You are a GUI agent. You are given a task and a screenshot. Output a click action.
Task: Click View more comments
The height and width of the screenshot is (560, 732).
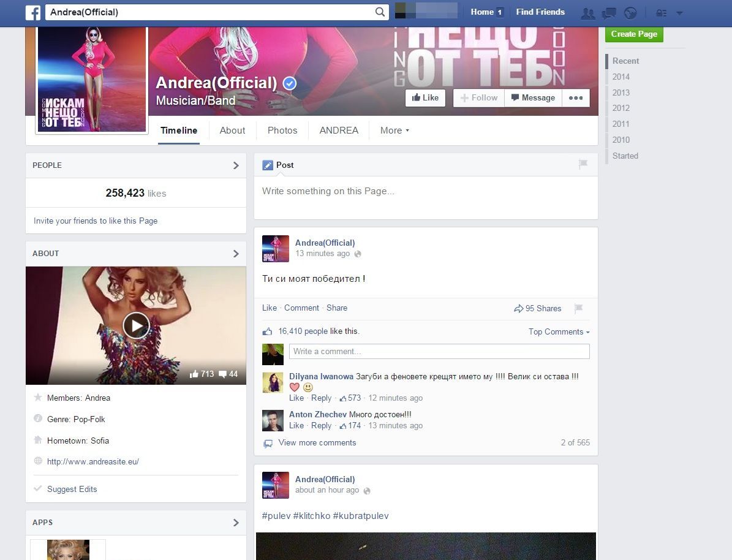click(317, 443)
